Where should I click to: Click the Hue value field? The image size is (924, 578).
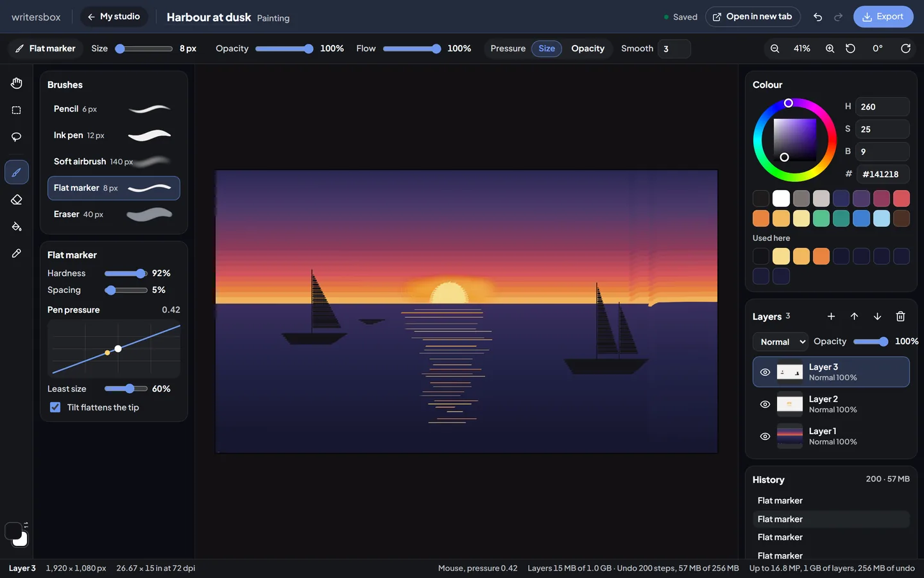882,107
